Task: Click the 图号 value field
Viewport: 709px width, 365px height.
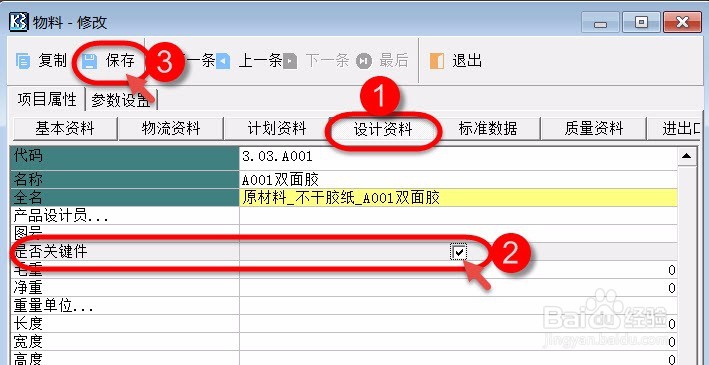Action: pyautogui.click(x=458, y=233)
